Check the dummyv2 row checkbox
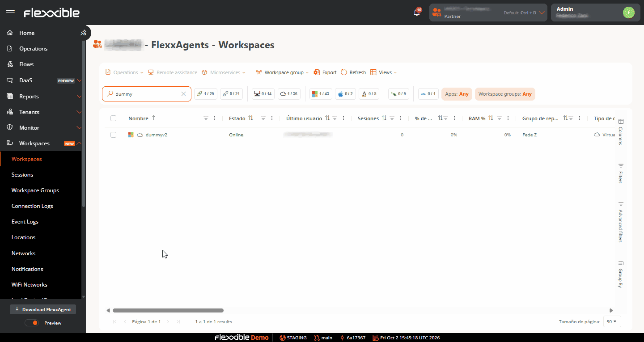 114,135
